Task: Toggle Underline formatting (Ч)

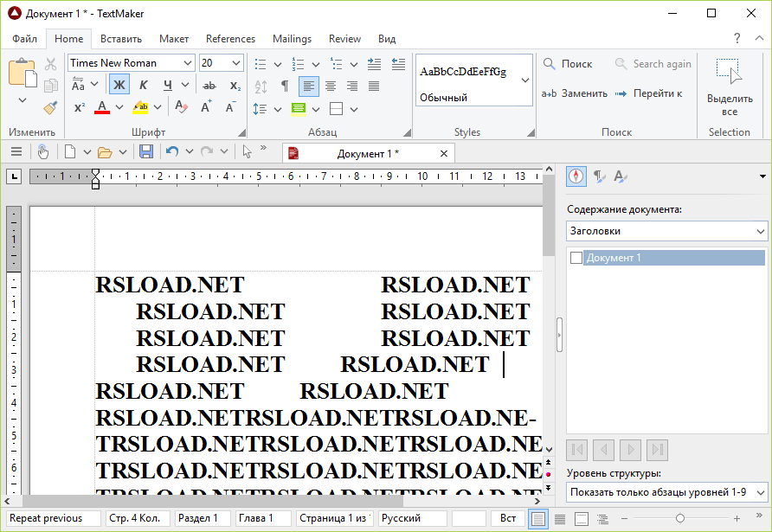Action: point(167,85)
